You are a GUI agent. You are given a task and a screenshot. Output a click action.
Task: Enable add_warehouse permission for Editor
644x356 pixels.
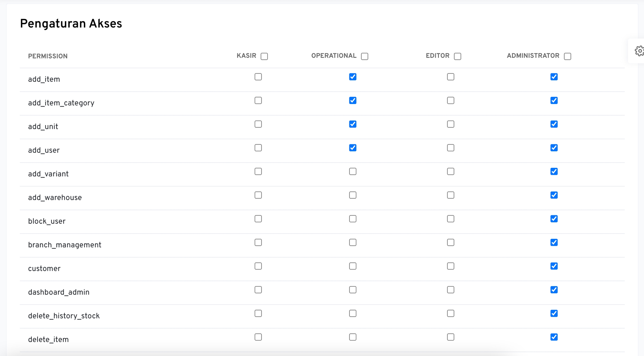pos(451,195)
